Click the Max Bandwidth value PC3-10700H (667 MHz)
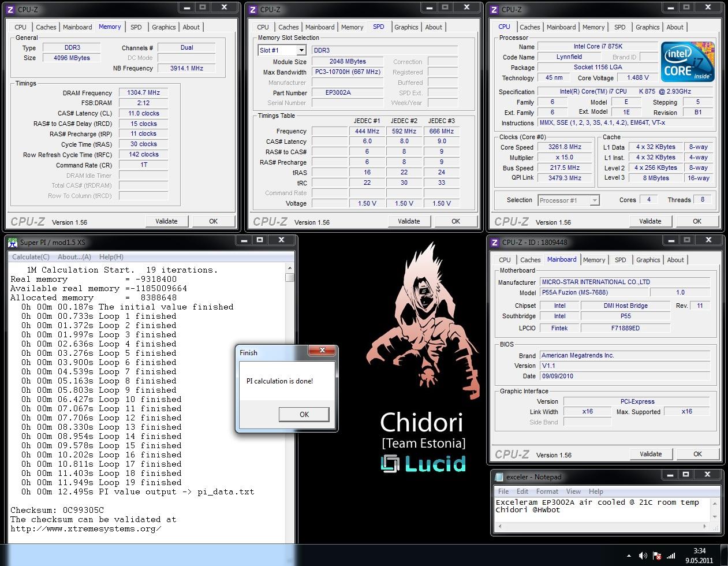 (x=348, y=72)
